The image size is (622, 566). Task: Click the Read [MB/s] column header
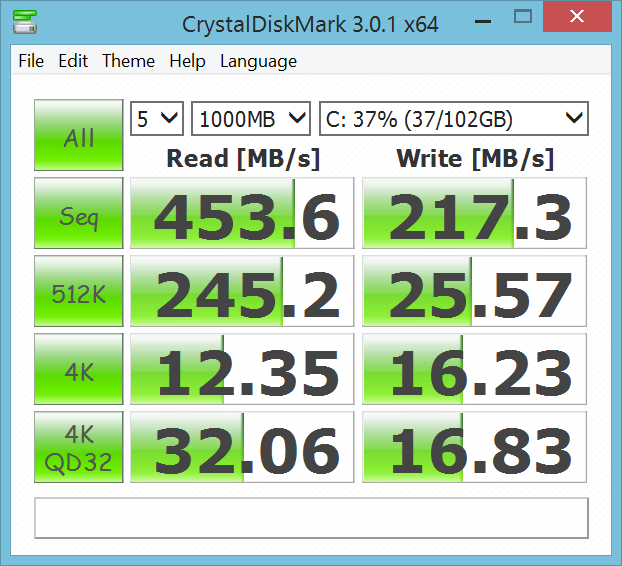coord(243,159)
